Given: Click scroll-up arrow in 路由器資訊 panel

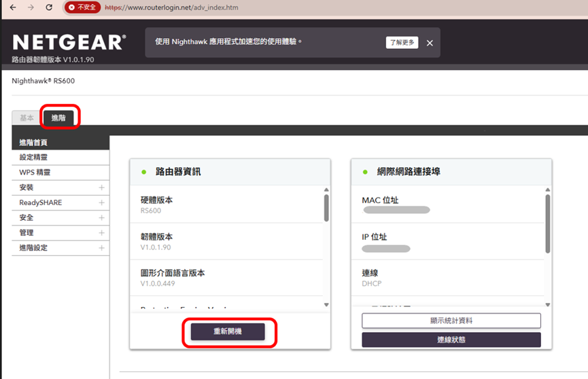Looking at the screenshot, I should pyautogui.click(x=326, y=189).
